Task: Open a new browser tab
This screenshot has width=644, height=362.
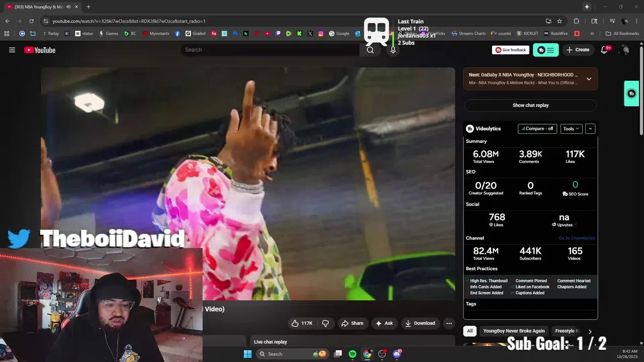Action: (x=89, y=7)
